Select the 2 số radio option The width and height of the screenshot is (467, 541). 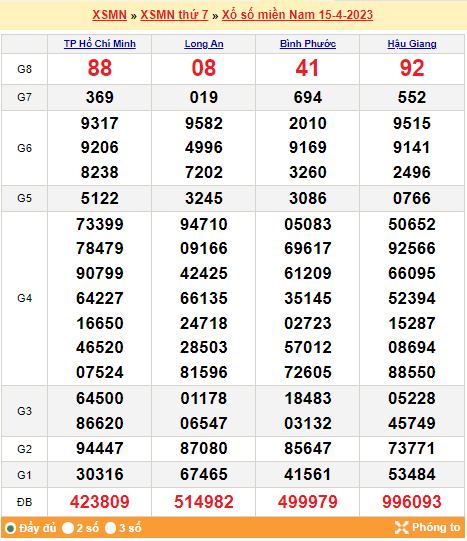pyautogui.click(x=68, y=528)
